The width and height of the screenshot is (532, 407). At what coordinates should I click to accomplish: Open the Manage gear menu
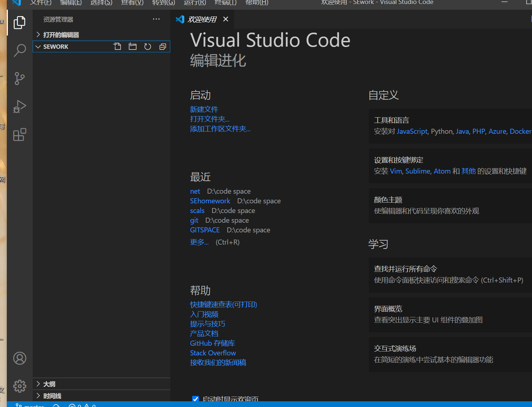click(20, 386)
